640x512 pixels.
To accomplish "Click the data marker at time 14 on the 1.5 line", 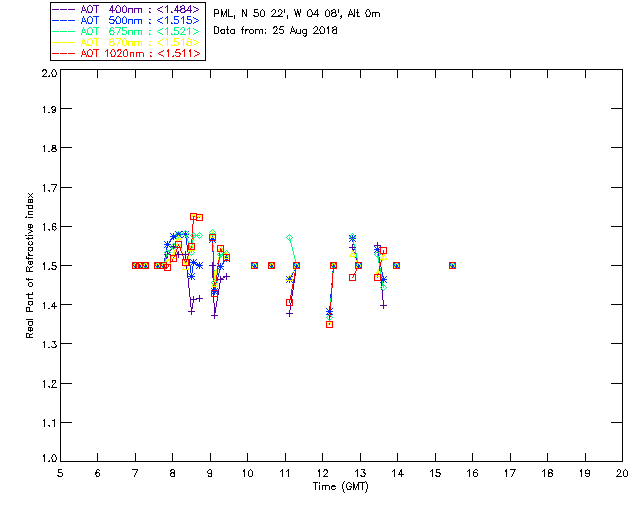I will point(396,265).
